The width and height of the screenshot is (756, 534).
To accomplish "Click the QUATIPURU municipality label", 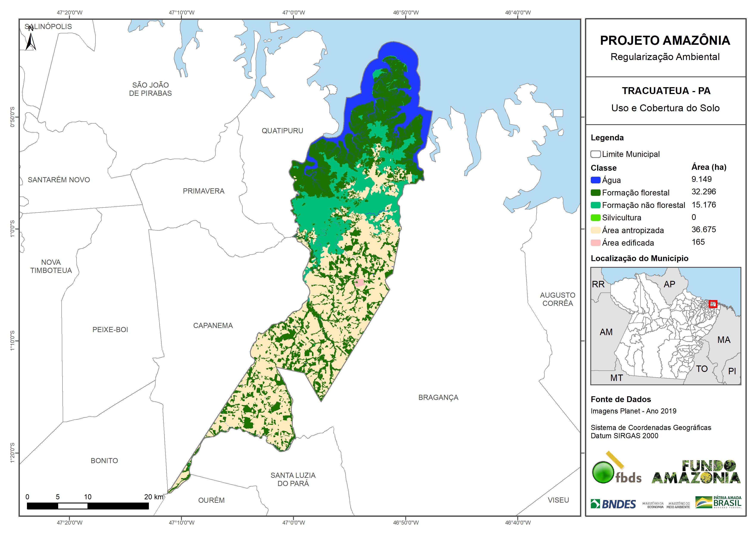I will pyautogui.click(x=282, y=131).
